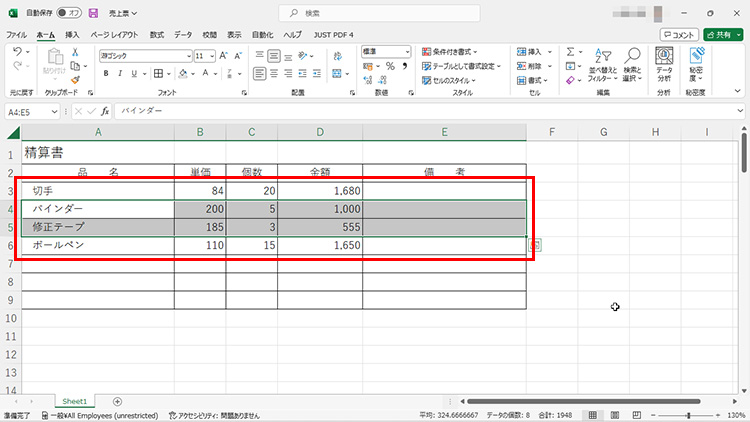
Task: Click the add new sheet plus icon
Action: pos(117,401)
